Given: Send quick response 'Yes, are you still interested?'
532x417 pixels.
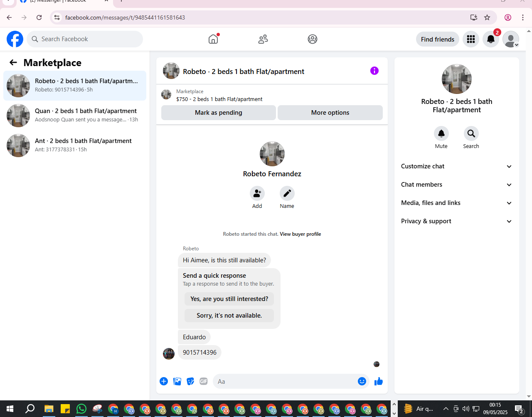Looking at the screenshot, I should 229,299.
